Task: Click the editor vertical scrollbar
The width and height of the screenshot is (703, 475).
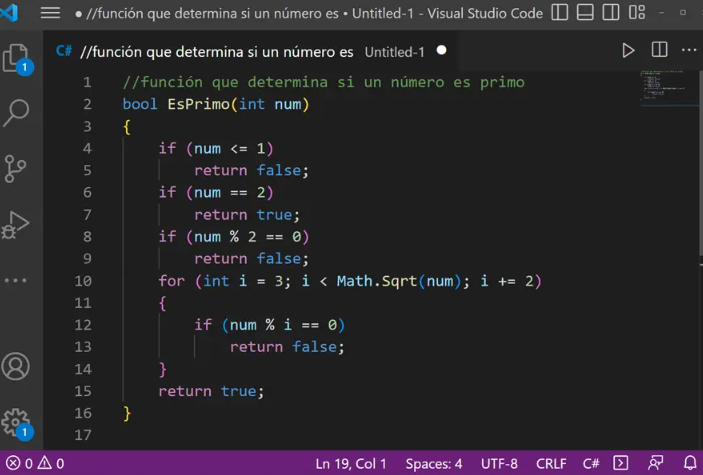Action: (700, 165)
